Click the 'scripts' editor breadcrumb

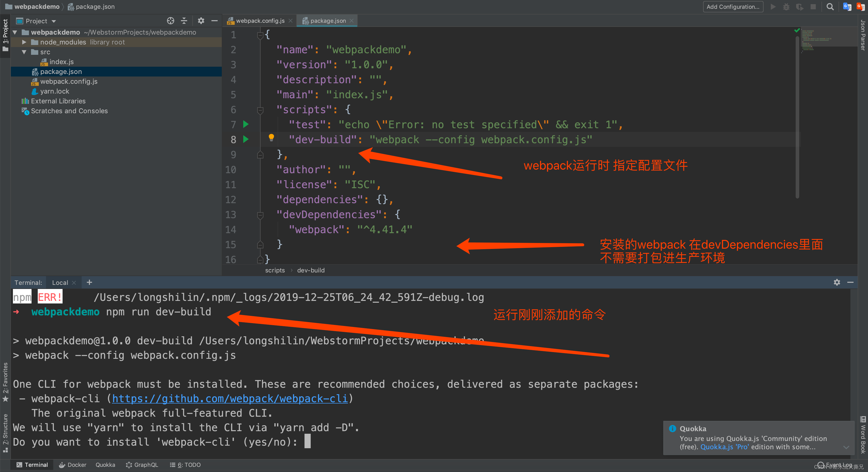click(x=275, y=270)
